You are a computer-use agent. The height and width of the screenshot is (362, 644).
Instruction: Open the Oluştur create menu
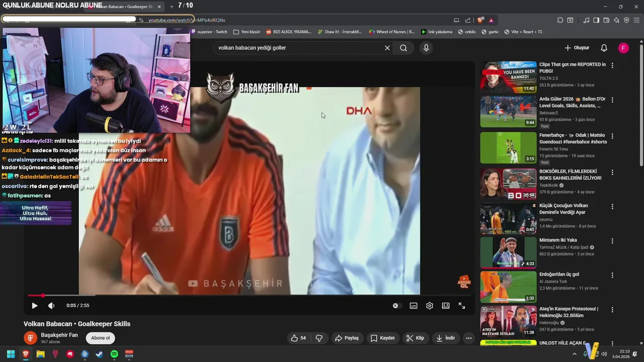click(x=577, y=48)
